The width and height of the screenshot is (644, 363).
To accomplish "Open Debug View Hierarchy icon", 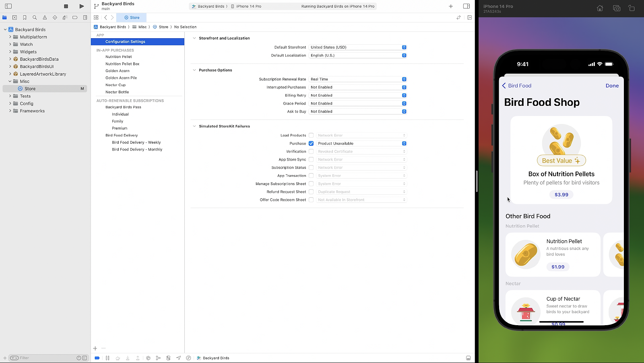I will coord(148,358).
